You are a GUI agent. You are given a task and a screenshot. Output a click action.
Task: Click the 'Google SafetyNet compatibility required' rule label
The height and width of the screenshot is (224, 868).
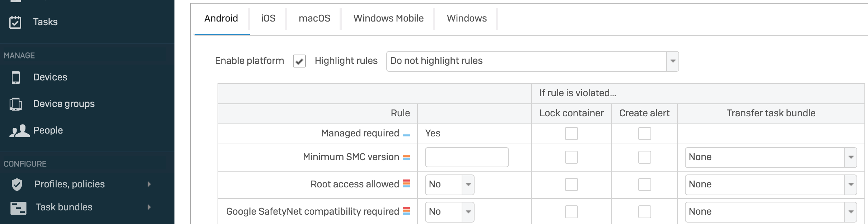click(312, 212)
